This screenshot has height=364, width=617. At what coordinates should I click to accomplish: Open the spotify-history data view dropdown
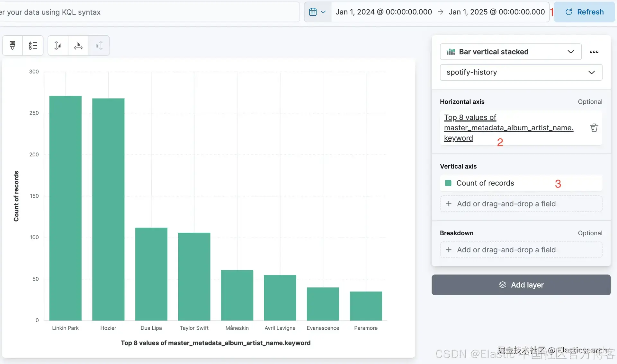(521, 72)
